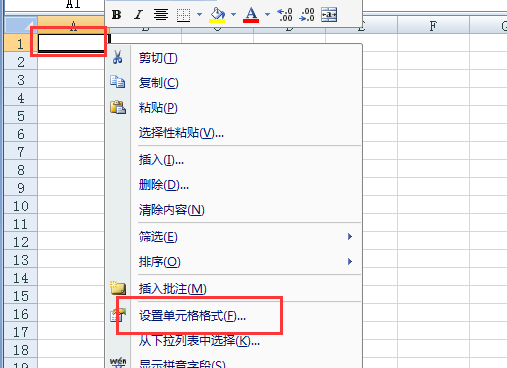Select row 6 header

pos(21,134)
